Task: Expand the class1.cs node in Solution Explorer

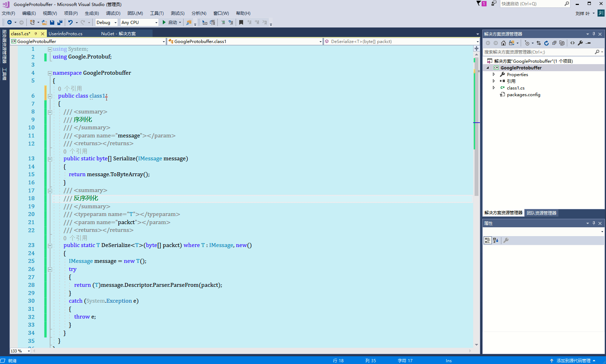Action: tap(494, 88)
